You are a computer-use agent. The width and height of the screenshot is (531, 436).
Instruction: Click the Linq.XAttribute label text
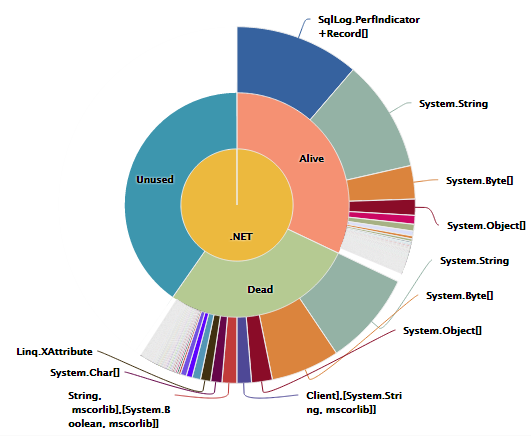tap(55, 352)
